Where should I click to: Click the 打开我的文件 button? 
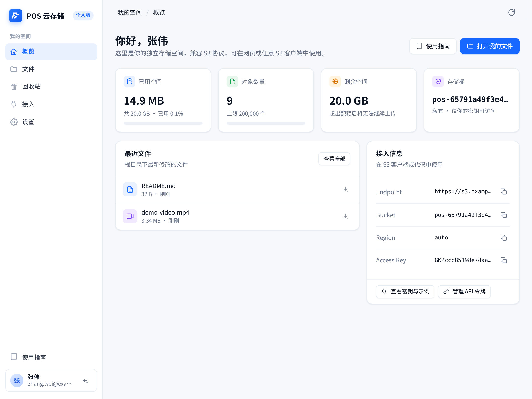click(490, 46)
